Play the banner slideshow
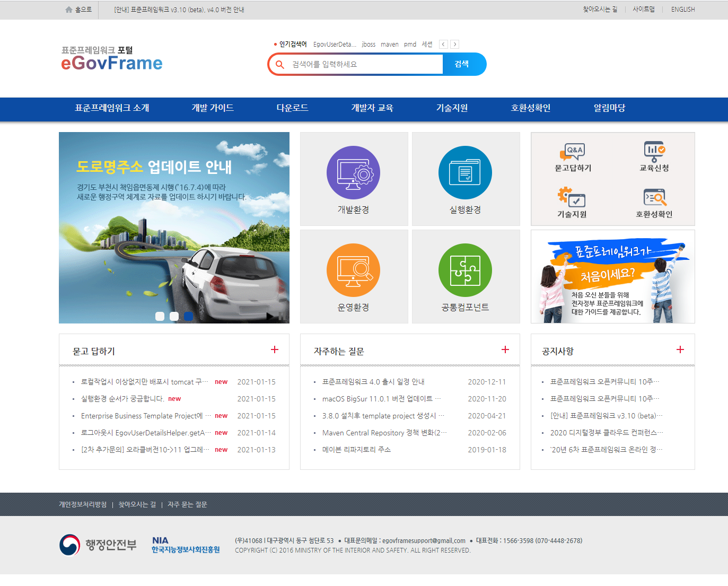Image resolution: width=728 pixels, height=586 pixels. (x=270, y=317)
